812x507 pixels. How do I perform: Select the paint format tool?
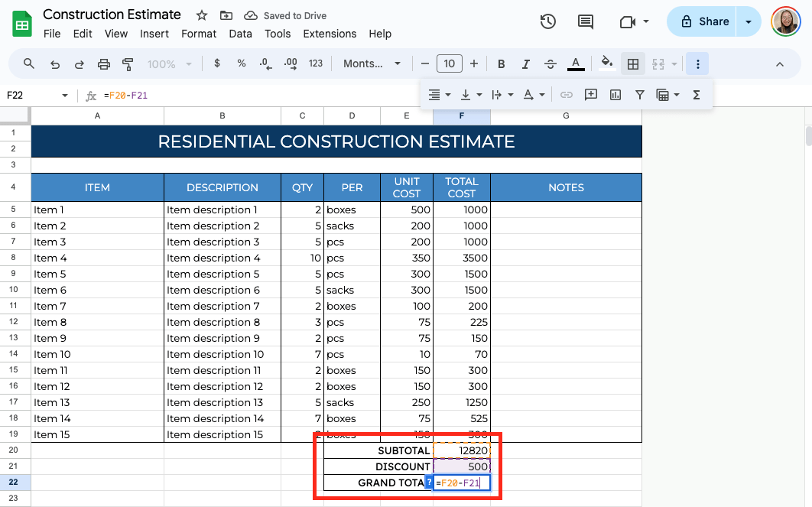(x=128, y=64)
